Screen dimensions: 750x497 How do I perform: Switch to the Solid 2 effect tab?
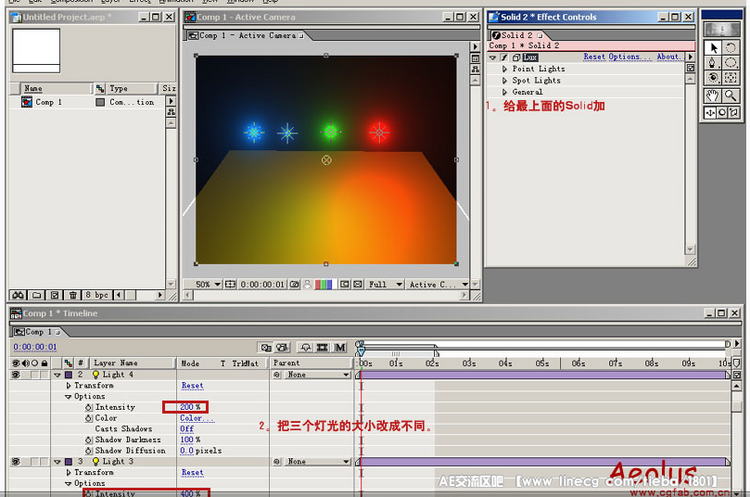pos(517,35)
